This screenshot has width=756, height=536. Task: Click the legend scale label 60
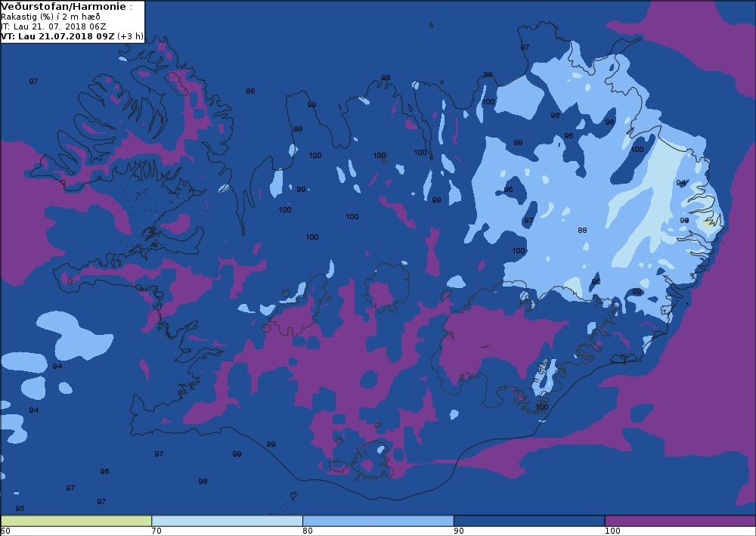[5, 531]
